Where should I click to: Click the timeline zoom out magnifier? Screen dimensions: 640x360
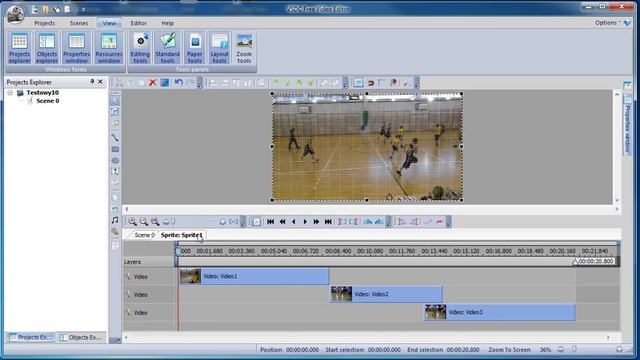click(144, 222)
